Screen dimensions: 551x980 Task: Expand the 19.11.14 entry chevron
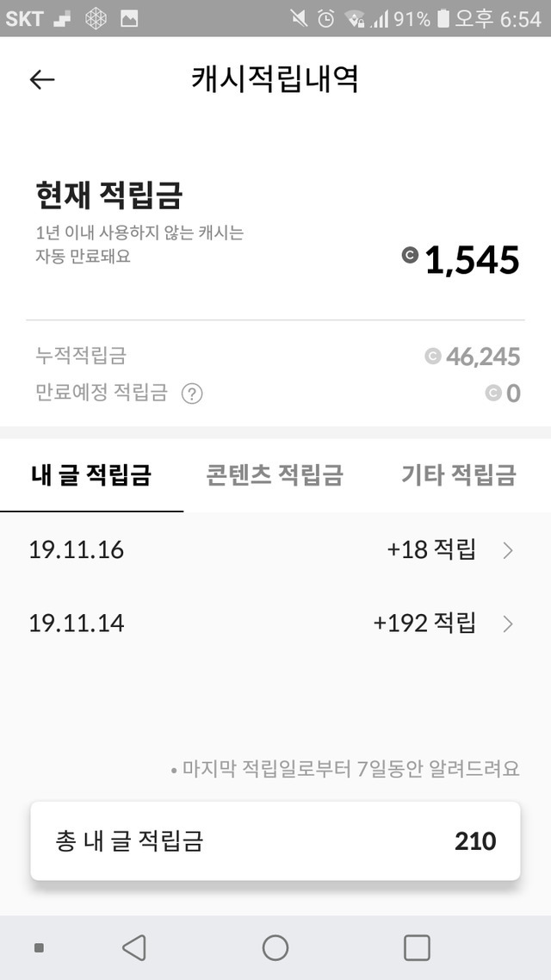pyautogui.click(x=508, y=623)
